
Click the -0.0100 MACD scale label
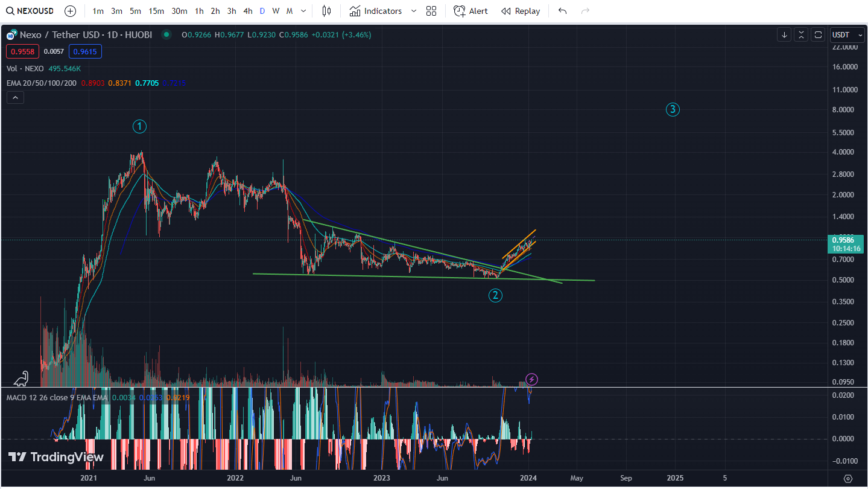click(x=844, y=461)
